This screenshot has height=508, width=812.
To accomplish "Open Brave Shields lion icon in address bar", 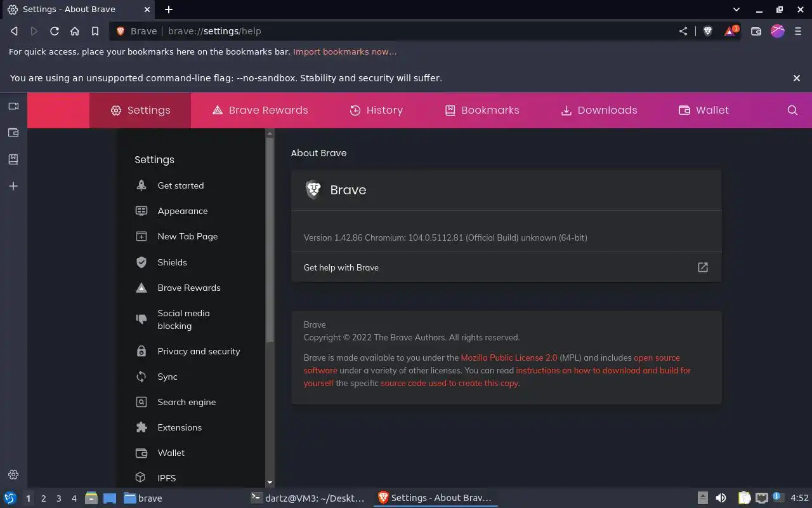I will click(x=708, y=31).
